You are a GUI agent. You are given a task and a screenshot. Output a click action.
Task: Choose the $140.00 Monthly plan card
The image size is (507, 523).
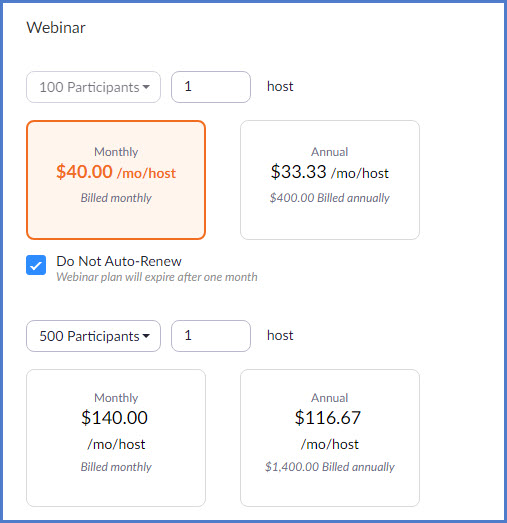[116, 438]
